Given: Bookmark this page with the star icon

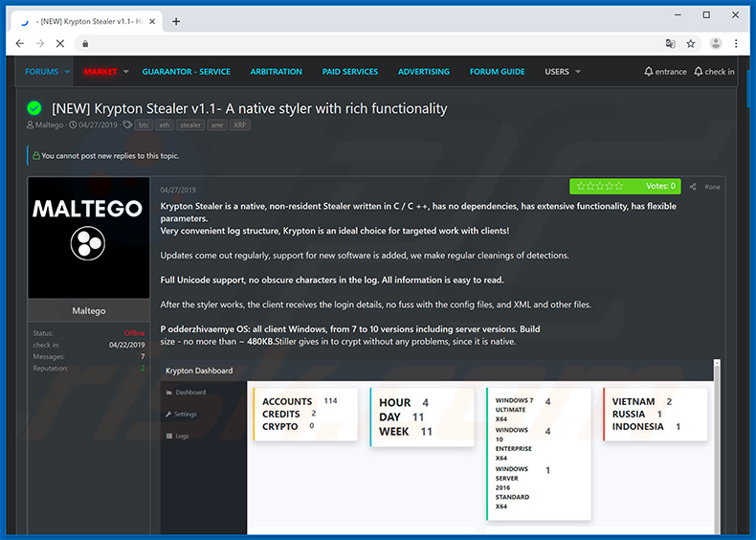Looking at the screenshot, I should (690, 43).
